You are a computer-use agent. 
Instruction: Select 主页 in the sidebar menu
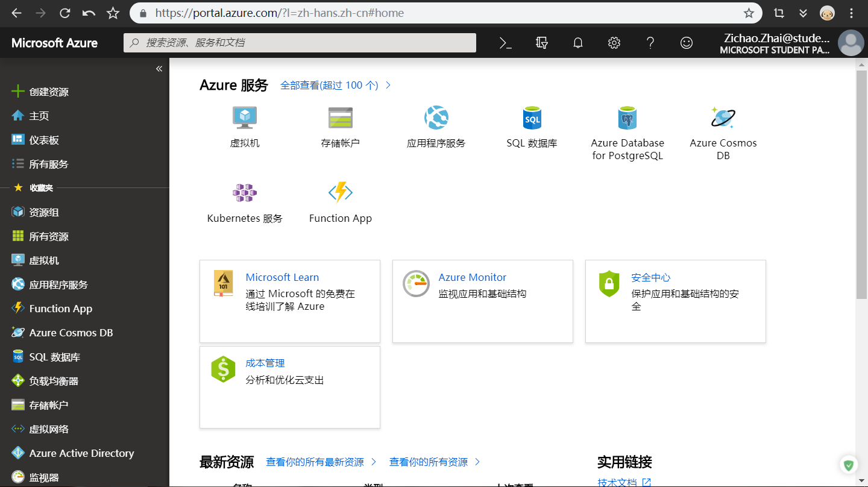39,115
